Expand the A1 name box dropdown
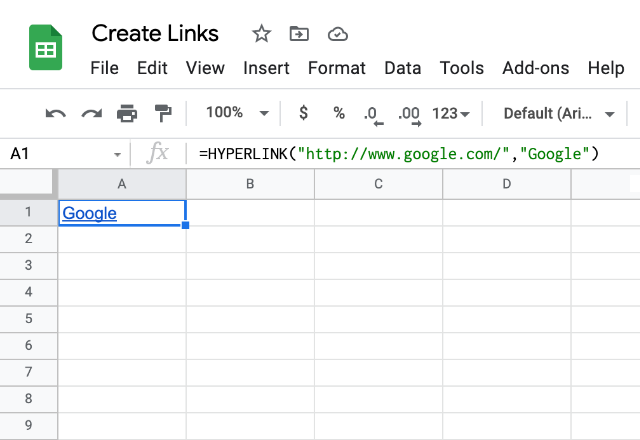This screenshot has height=440, width=640. (117, 155)
